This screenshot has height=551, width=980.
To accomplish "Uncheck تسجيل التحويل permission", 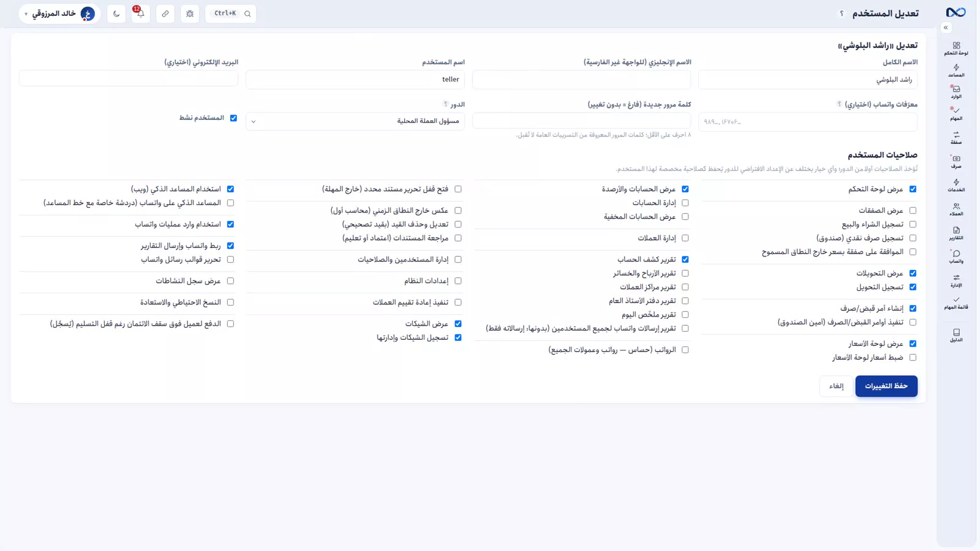I will tap(913, 287).
